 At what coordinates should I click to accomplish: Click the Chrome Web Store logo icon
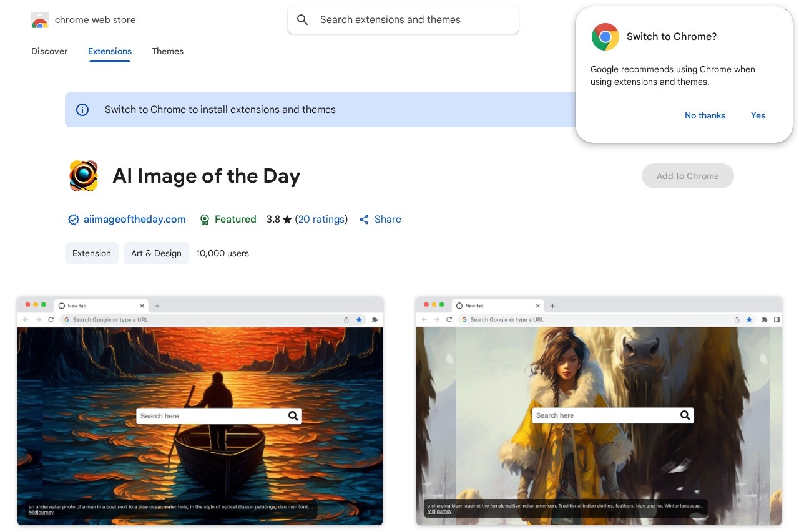[40, 21]
